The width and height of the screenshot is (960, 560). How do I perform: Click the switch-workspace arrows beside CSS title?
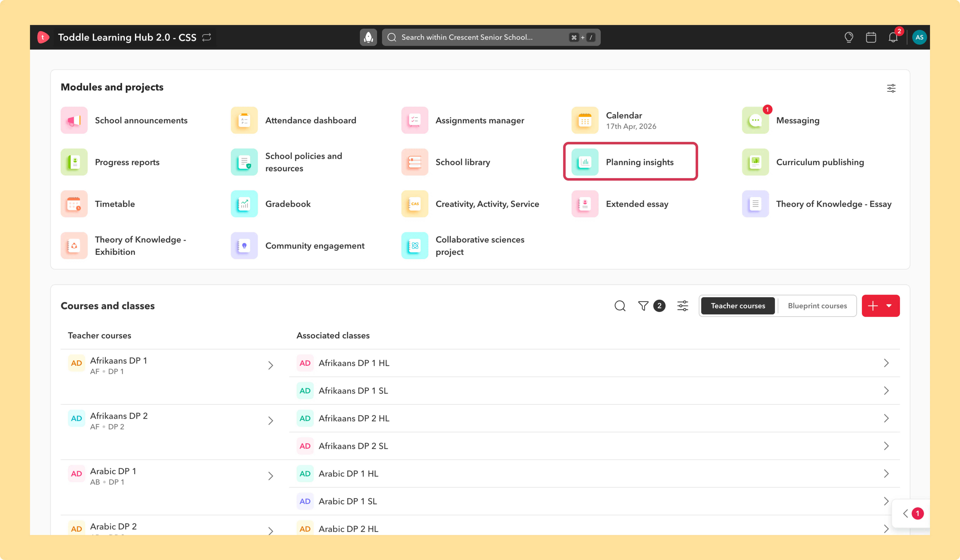coord(206,37)
